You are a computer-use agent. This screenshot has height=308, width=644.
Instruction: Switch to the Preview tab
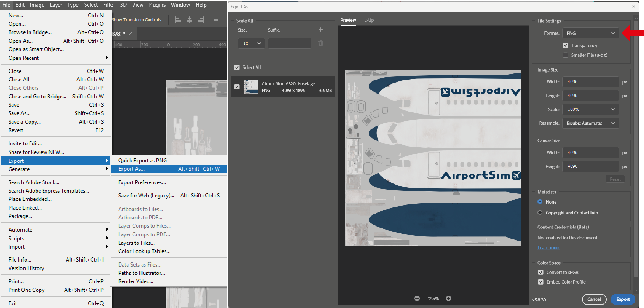[x=348, y=20]
